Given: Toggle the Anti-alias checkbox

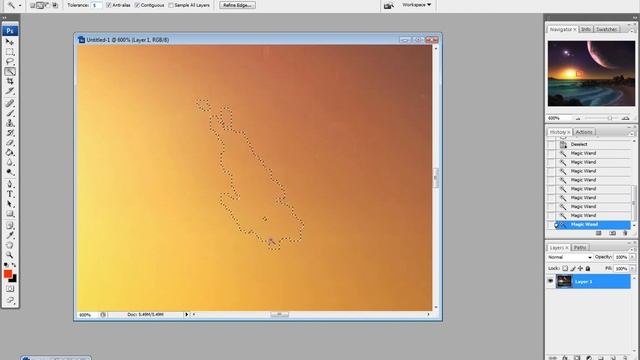Looking at the screenshot, I should click(109, 5).
